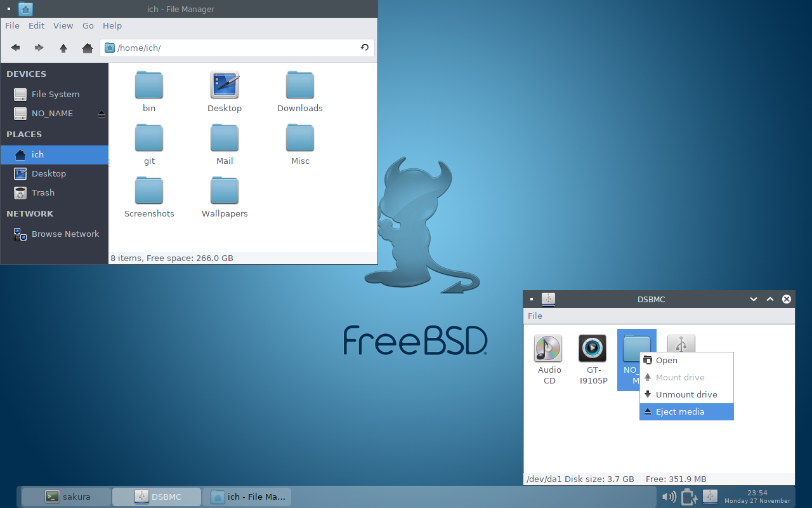Expand the Go menu
The width and height of the screenshot is (812, 508).
click(88, 25)
